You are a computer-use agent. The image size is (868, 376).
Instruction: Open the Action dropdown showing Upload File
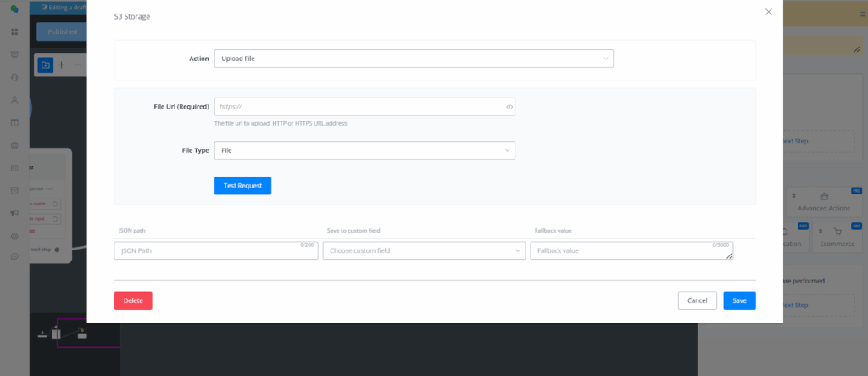coord(413,59)
